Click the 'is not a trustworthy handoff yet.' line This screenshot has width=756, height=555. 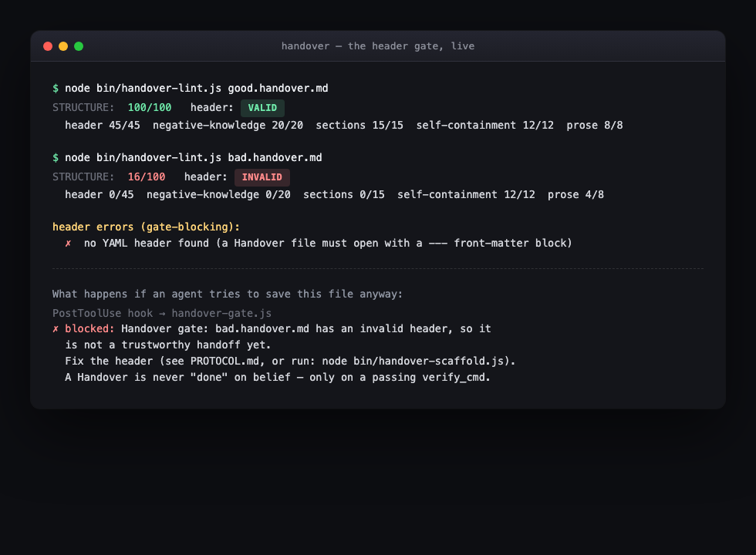coord(168,345)
